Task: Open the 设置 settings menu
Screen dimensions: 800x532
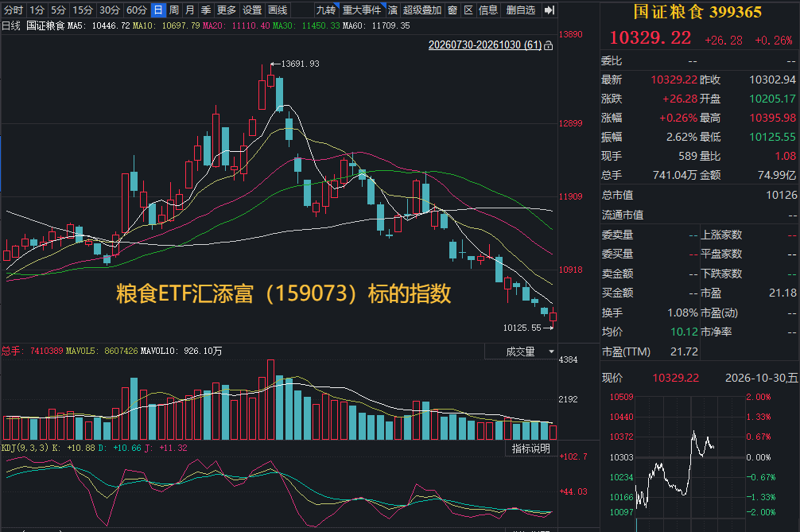Action: (x=252, y=10)
